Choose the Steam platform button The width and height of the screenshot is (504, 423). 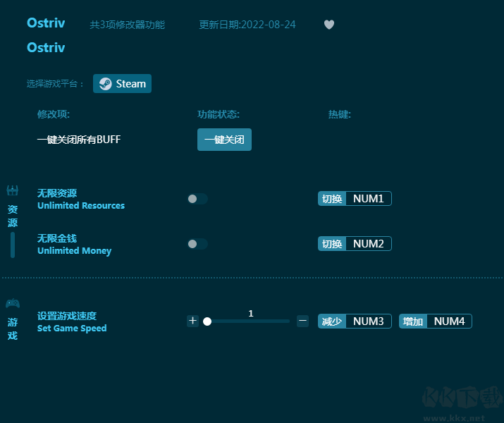(122, 84)
